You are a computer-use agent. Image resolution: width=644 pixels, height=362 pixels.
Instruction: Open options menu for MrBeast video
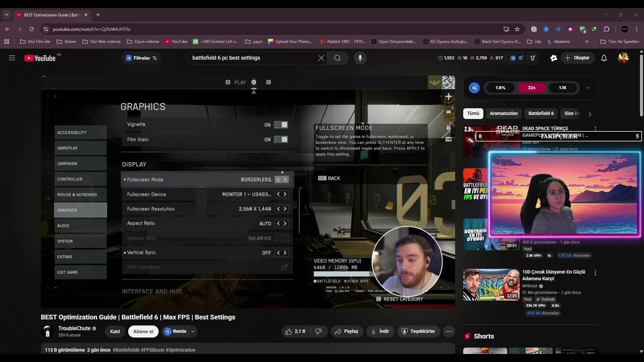(x=595, y=273)
